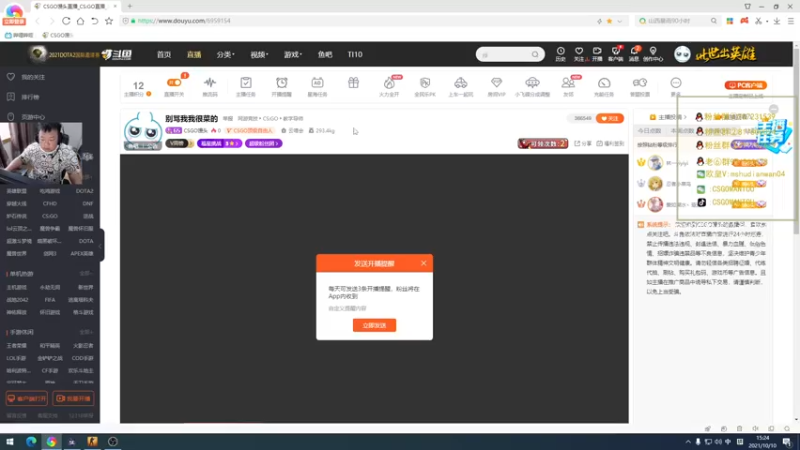Open TI10 in navigation bar
This screenshot has height=450, width=800.
click(355, 55)
